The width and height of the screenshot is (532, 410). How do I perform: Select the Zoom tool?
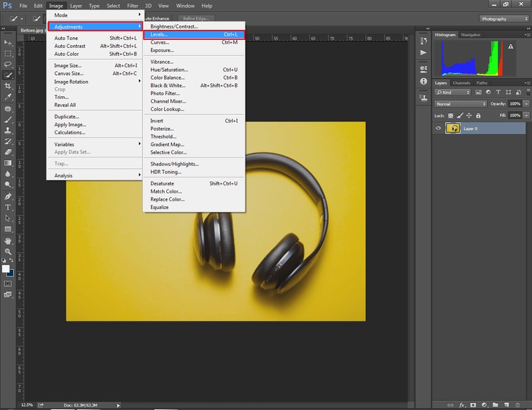(x=7, y=252)
